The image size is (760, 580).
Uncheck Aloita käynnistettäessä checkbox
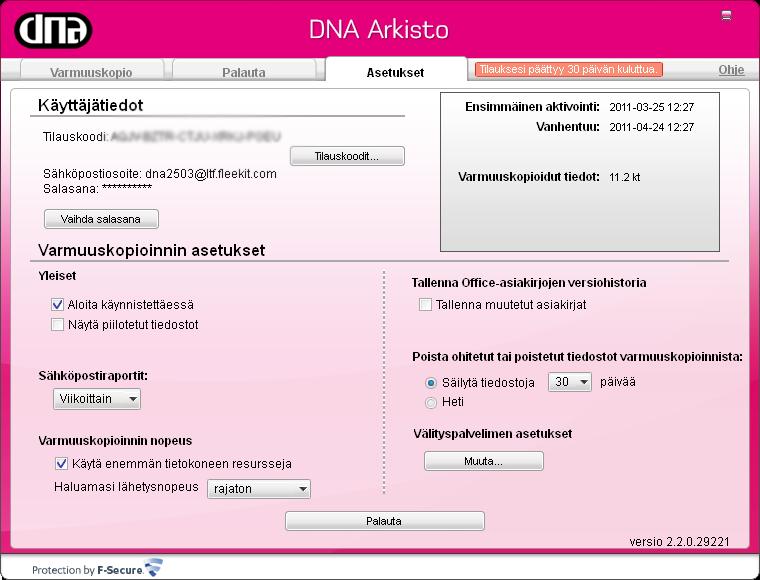coord(57,305)
